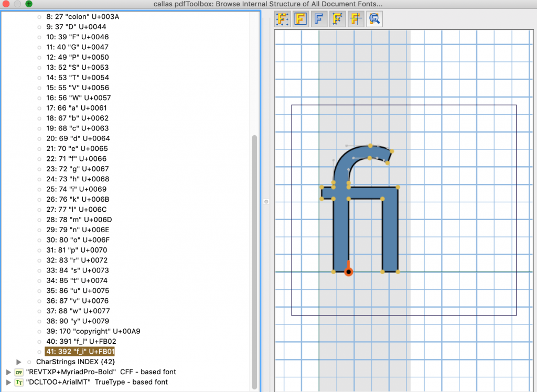
Task: Toggle the glyph grid points display icon
Action: pyautogui.click(x=283, y=19)
